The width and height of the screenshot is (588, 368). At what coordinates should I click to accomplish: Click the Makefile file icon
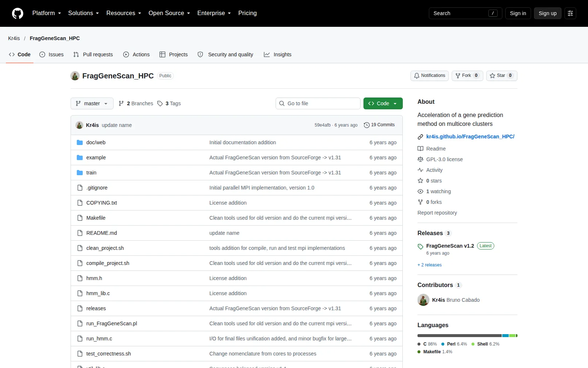pos(80,218)
